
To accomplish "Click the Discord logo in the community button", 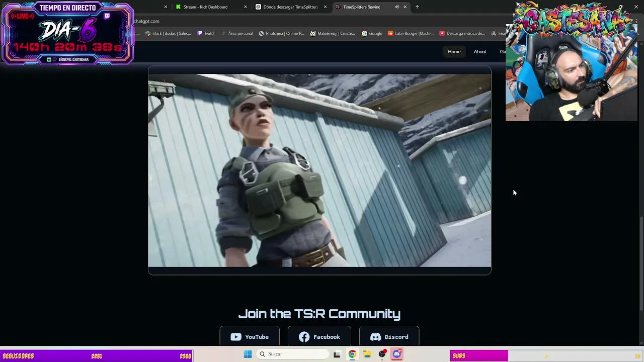I will [x=375, y=337].
